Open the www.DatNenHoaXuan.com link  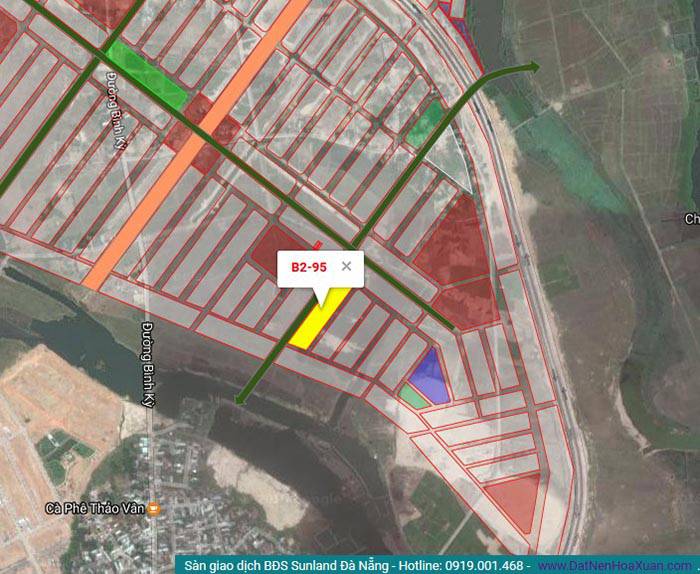[618, 565]
